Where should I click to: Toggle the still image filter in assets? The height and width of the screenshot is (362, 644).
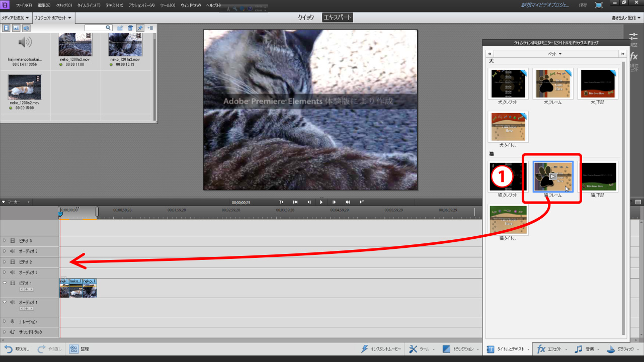tap(16, 28)
